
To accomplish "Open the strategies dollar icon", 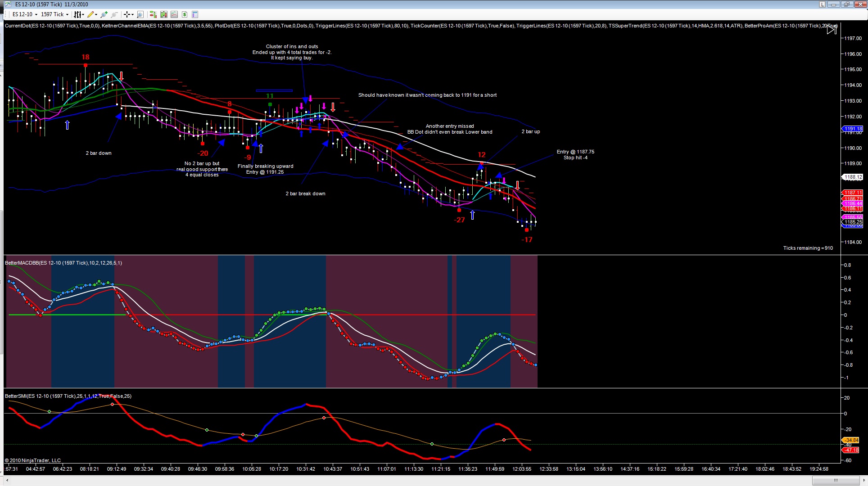I will [185, 14].
